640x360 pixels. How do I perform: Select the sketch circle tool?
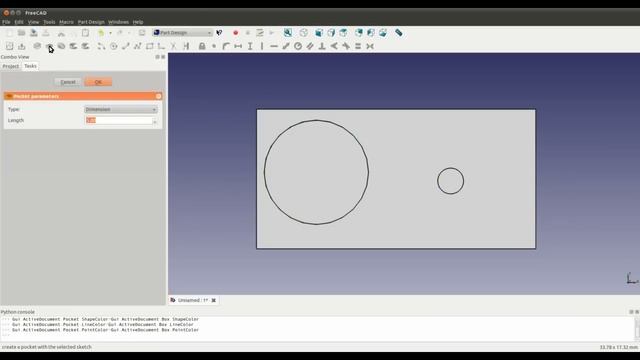[x=113, y=46]
